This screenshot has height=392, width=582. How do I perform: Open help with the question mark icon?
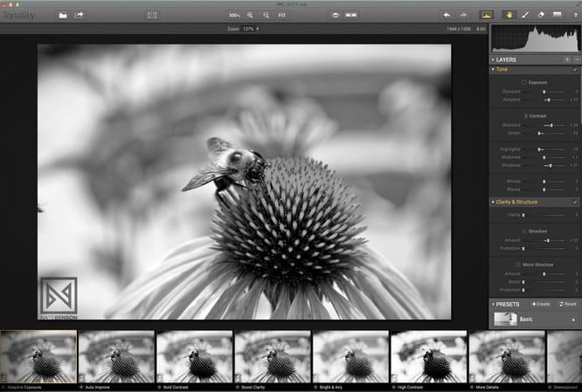click(575, 15)
